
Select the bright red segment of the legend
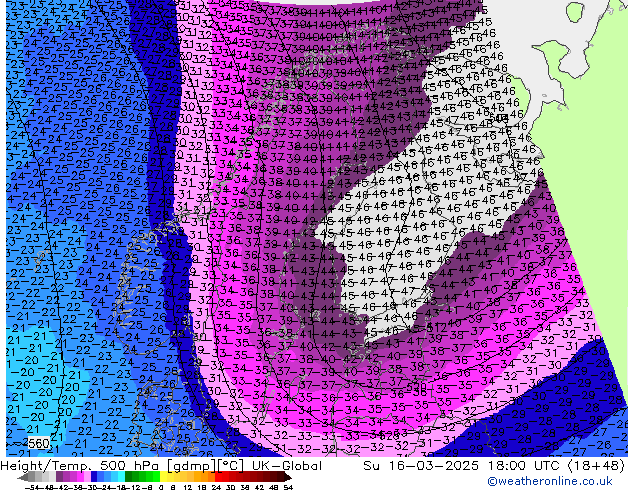click(218, 477)
